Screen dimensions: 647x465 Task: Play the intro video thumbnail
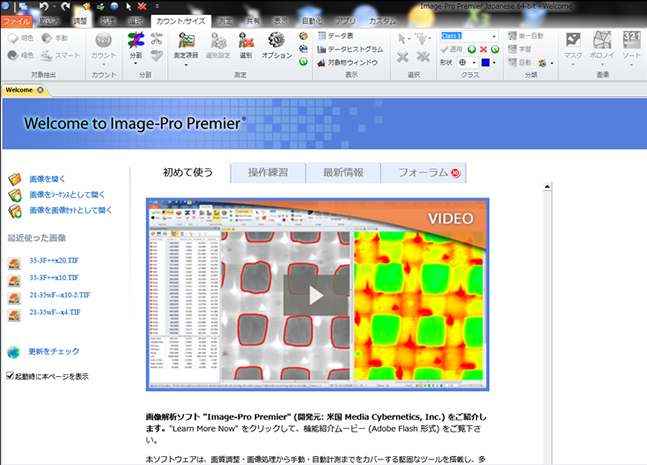coord(316,295)
